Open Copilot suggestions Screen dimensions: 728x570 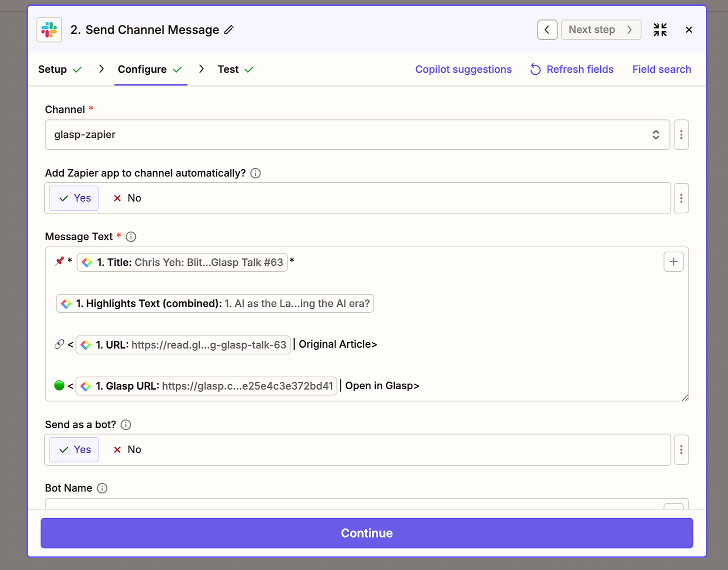[x=463, y=69]
